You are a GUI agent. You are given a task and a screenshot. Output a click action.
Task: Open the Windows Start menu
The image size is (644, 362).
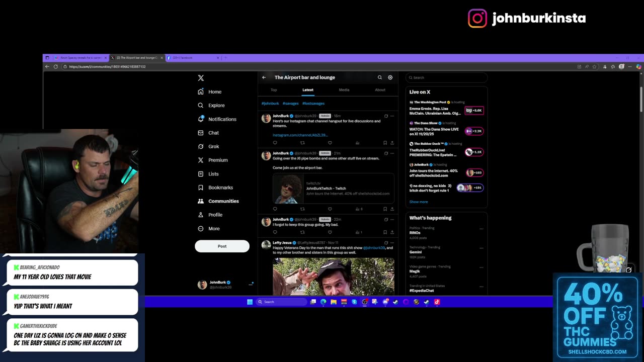pos(250,302)
